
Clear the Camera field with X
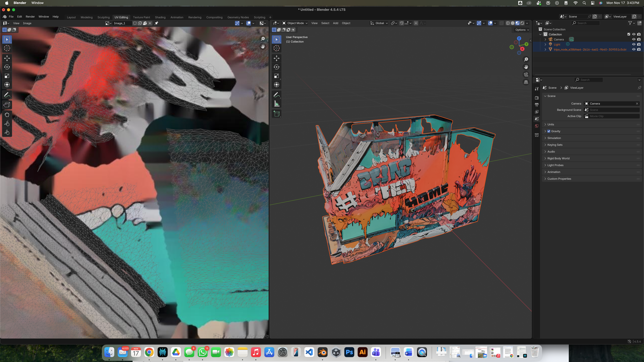tap(637, 104)
